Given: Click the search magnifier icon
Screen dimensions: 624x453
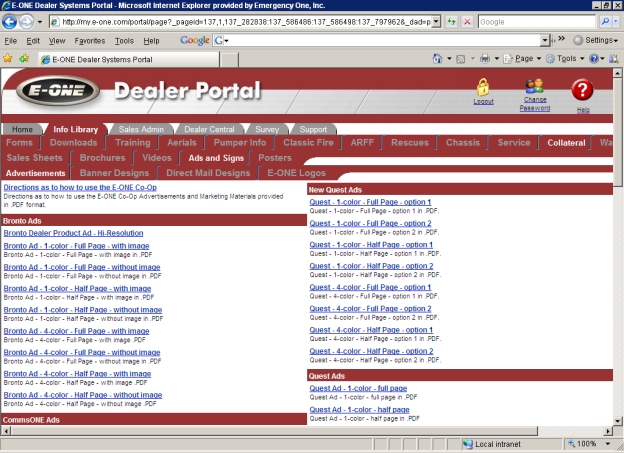Looking at the screenshot, I should 605,21.
